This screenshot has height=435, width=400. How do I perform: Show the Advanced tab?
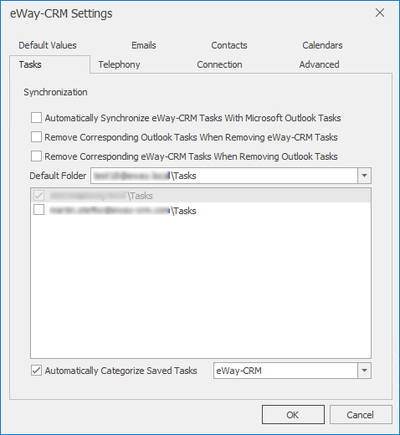tap(319, 65)
